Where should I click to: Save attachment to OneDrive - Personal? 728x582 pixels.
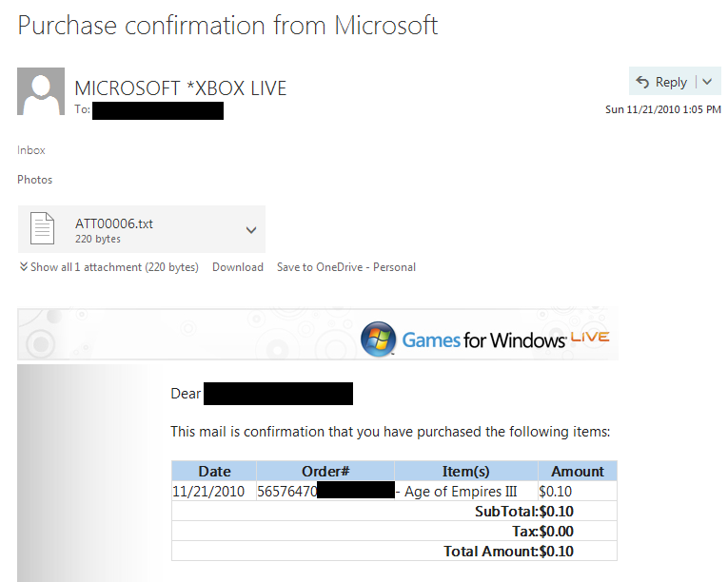(x=346, y=267)
